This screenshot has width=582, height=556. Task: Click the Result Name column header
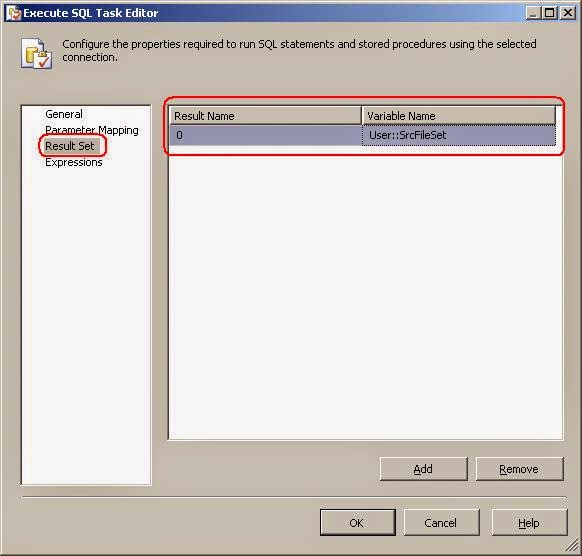pos(265,116)
